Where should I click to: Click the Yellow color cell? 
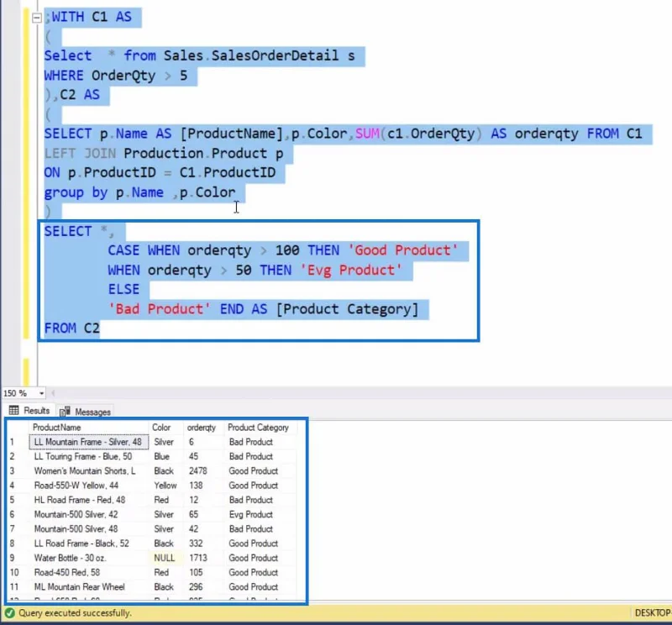166,486
